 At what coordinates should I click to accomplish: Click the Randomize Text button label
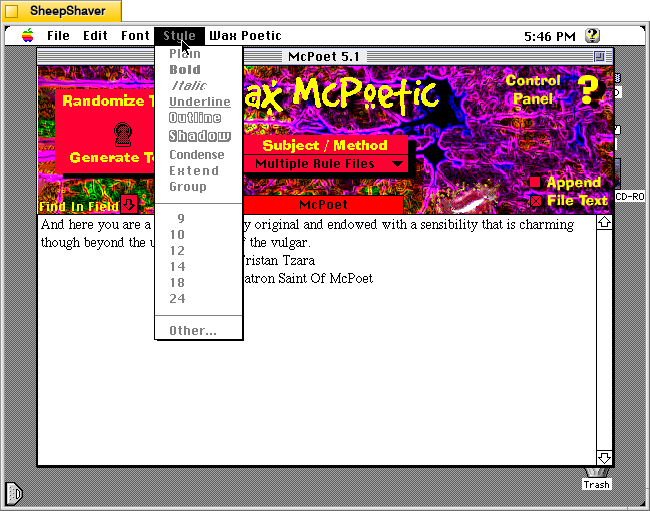coord(108,101)
